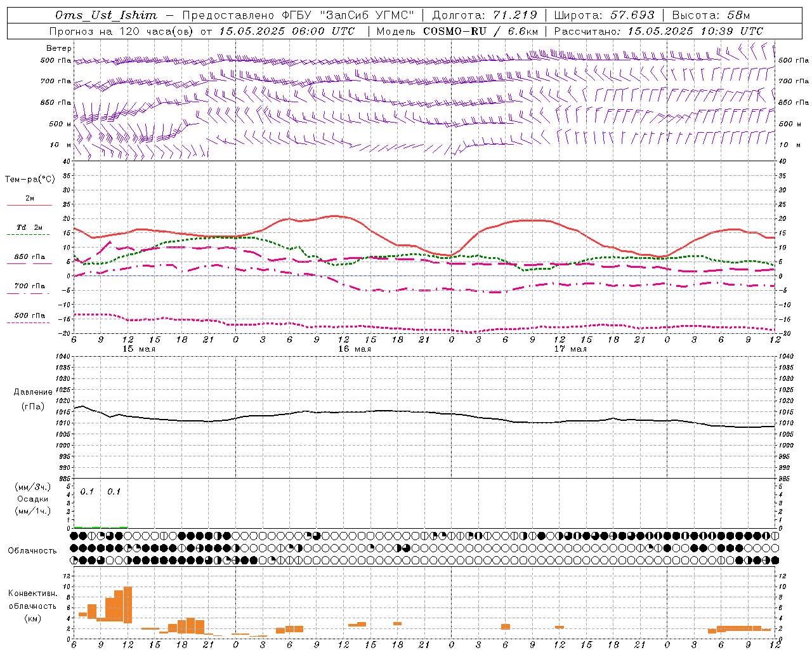Click the '(мм/3ч.)' precipitation unit label
Viewport: 812px width, 650px height.
pyautogui.click(x=32, y=487)
